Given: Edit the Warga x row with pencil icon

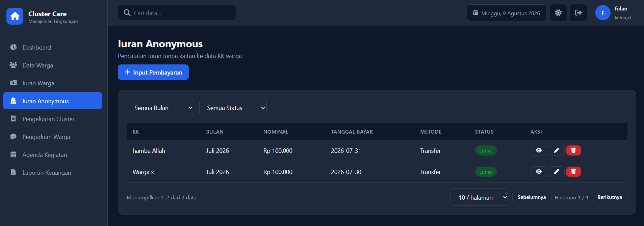Looking at the screenshot, I should click(x=557, y=172).
